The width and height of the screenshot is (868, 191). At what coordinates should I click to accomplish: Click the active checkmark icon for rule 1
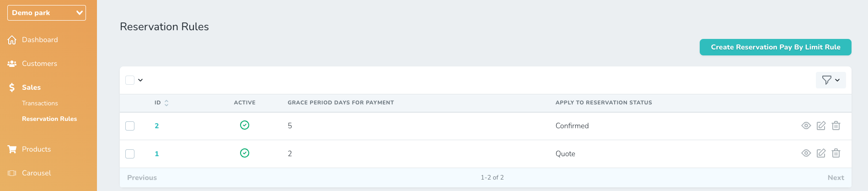pyautogui.click(x=245, y=153)
